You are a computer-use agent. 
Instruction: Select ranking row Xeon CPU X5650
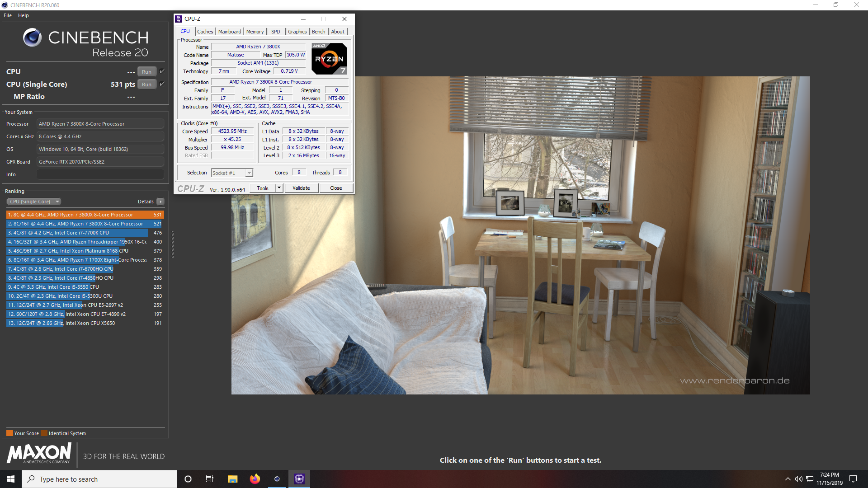[x=85, y=323]
